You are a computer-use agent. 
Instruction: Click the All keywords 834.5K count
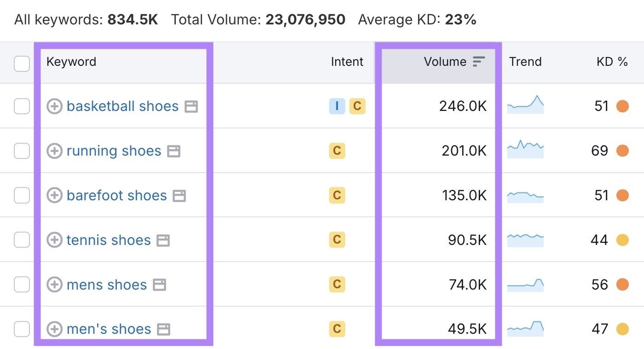[x=133, y=20]
